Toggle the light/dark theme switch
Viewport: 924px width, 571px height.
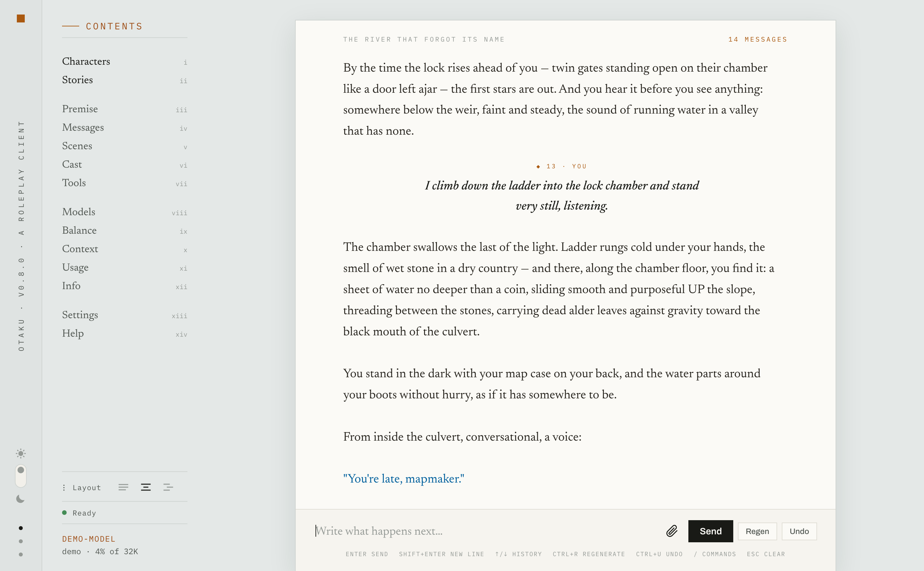click(x=21, y=476)
